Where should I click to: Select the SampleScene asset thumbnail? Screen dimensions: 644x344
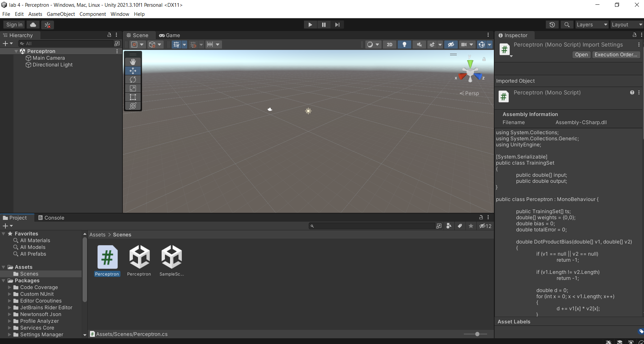[x=171, y=257]
